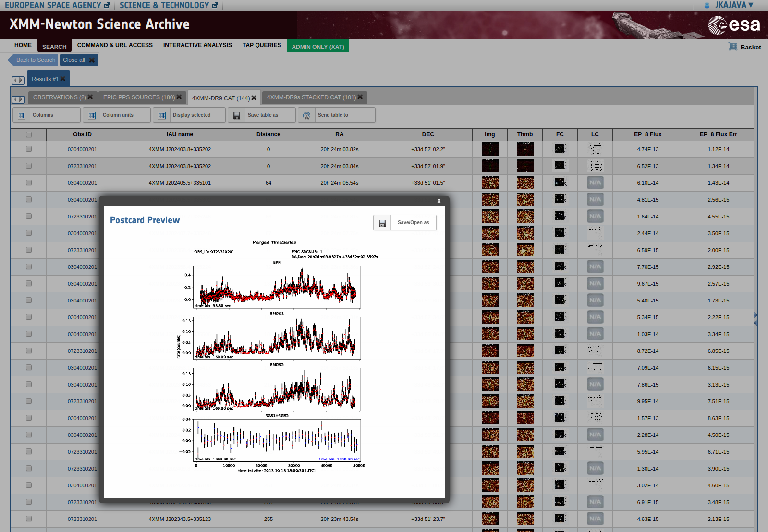
Task: Open the LC light curve icon in first row
Action: [x=595, y=149]
